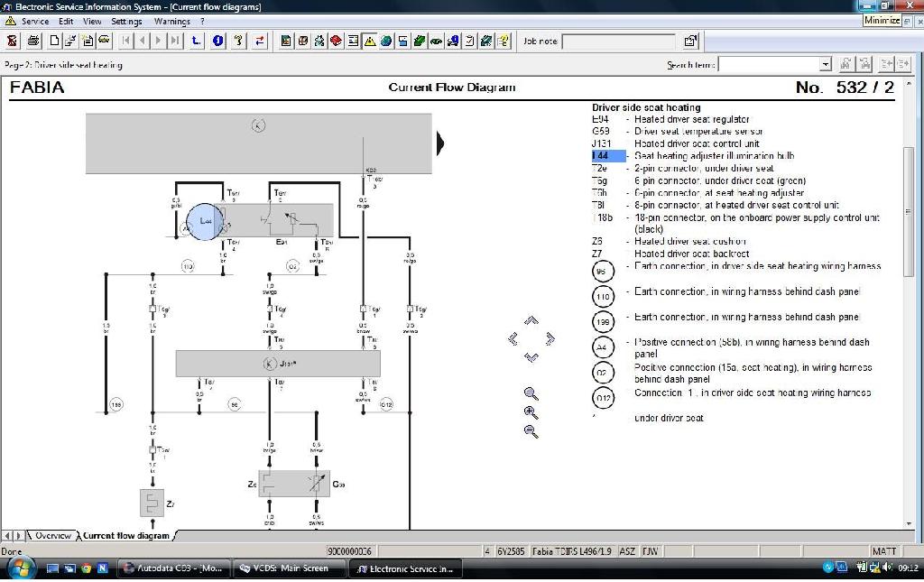Switch to VCDS: Main Screen taskbar button
Viewport: 924px width, 582px height.
tap(290, 568)
